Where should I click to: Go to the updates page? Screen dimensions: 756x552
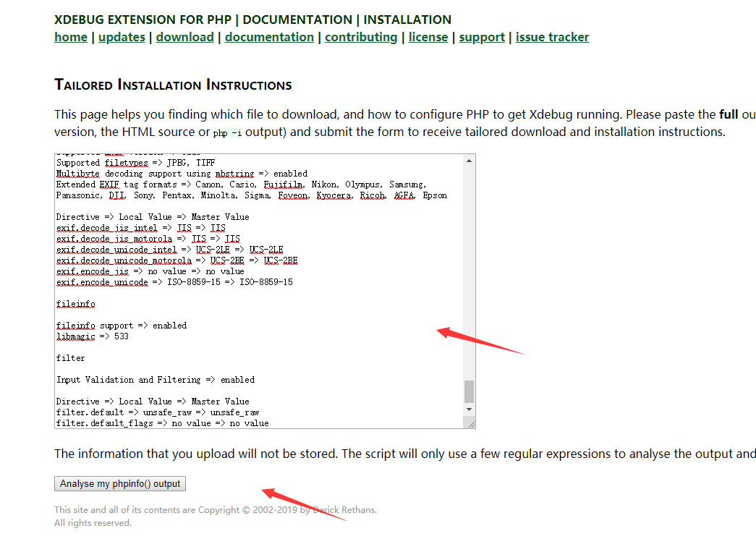122,37
